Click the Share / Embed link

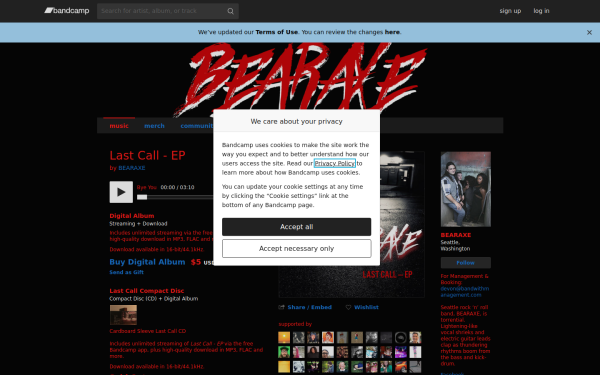310,307
